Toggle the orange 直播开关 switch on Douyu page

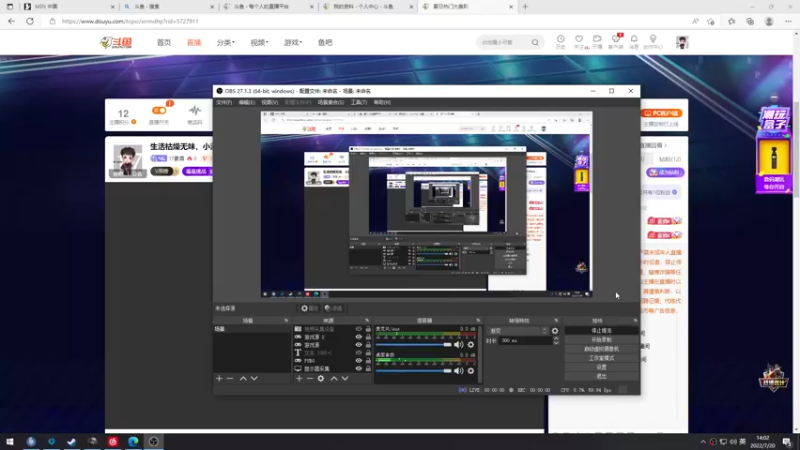pos(159,110)
